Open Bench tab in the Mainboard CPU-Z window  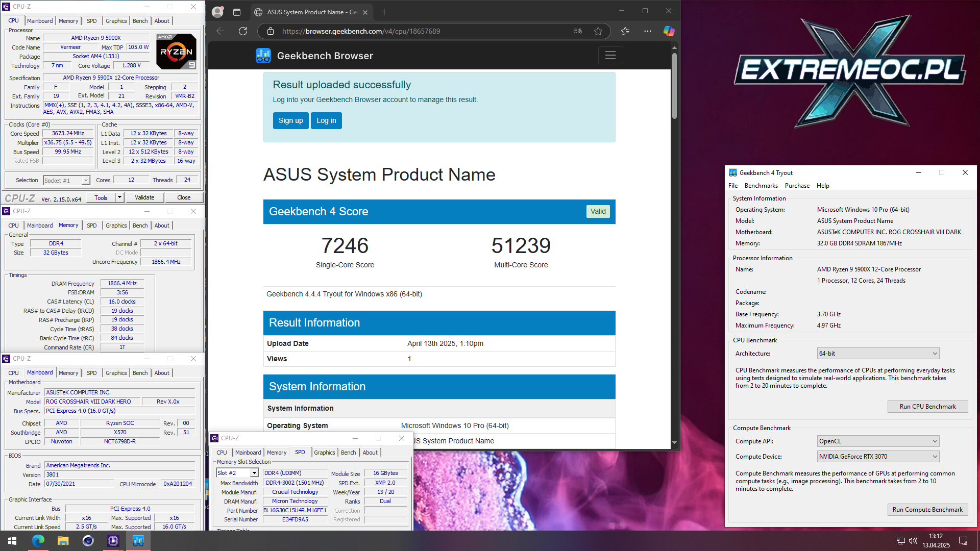(140, 373)
